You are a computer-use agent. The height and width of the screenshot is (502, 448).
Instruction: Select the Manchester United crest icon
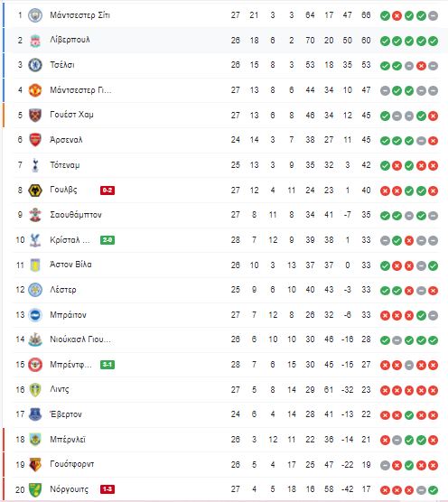(x=35, y=90)
